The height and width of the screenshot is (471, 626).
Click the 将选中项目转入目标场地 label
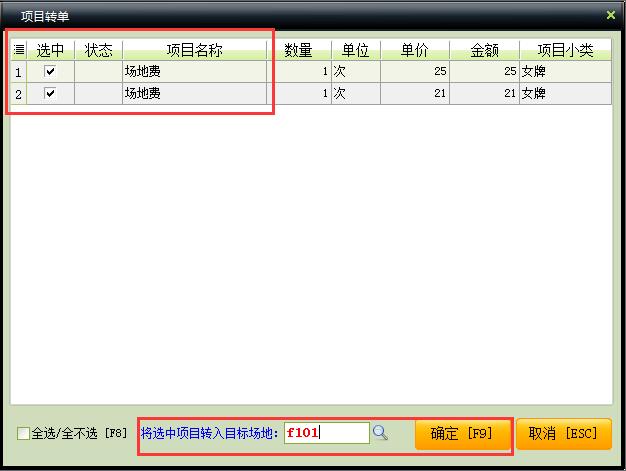tap(209, 433)
